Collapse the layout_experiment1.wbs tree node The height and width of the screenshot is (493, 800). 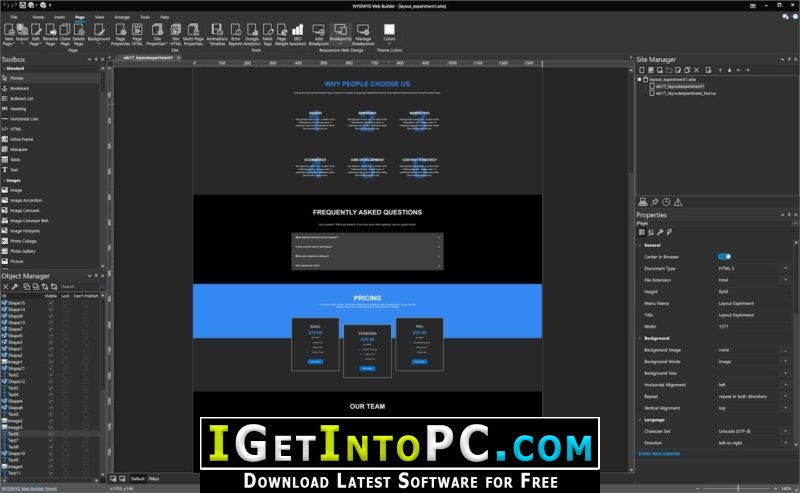coord(639,79)
